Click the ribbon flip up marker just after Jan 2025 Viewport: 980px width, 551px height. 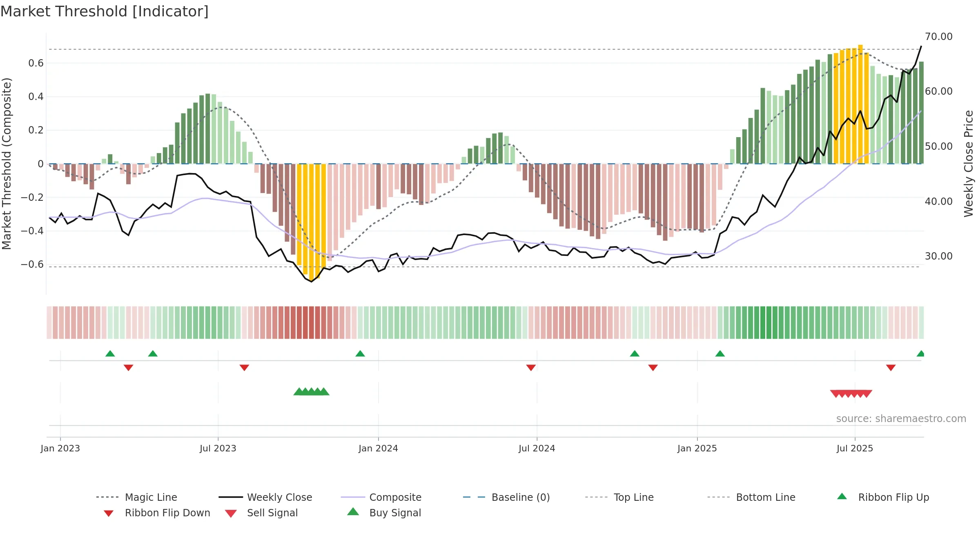[720, 353]
